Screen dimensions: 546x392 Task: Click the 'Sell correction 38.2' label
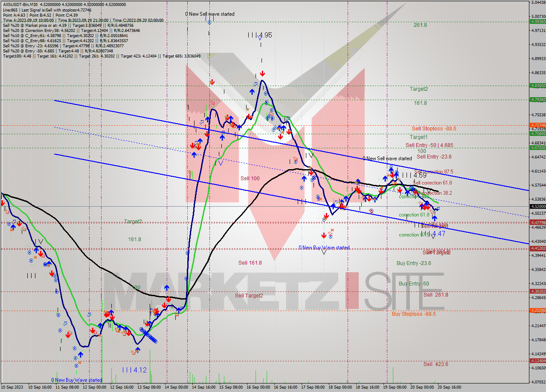click(x=432, y=193)
